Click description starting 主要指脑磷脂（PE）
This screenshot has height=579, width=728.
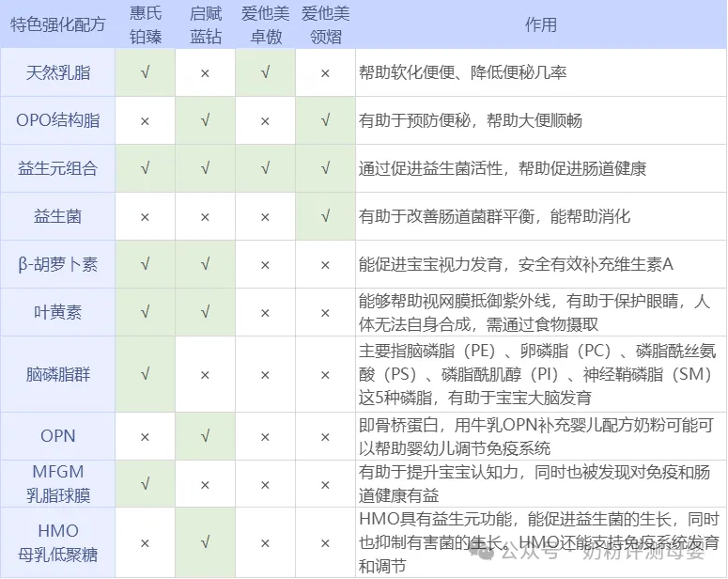537,374
